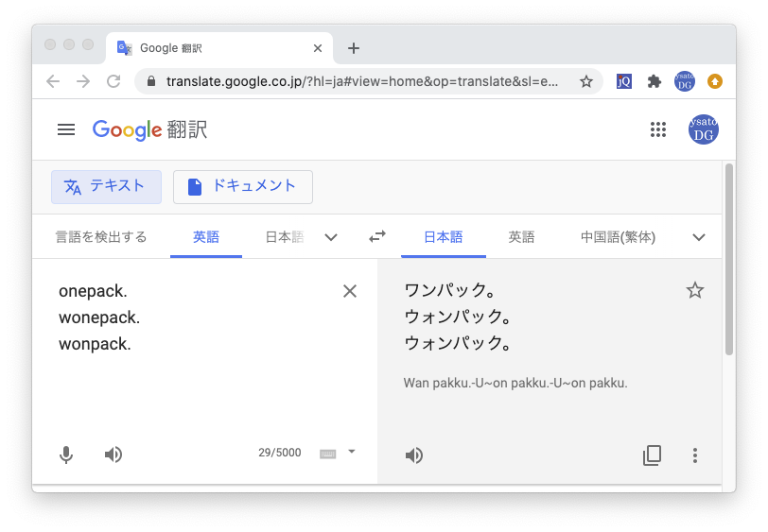The image size is (768, 532).
Task: Click the swap languages arrows icon
Action: point(377,237)
